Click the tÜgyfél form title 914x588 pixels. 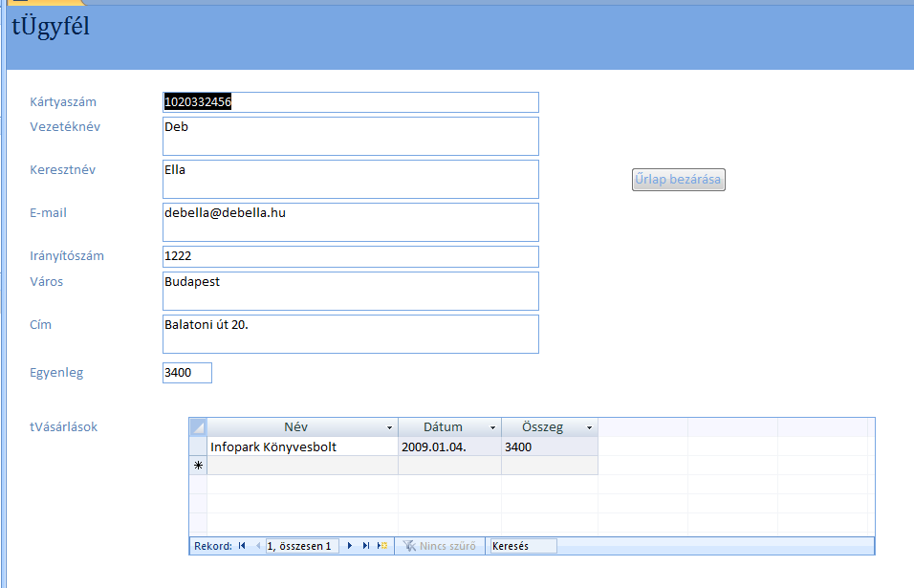(x=51, y=27)
